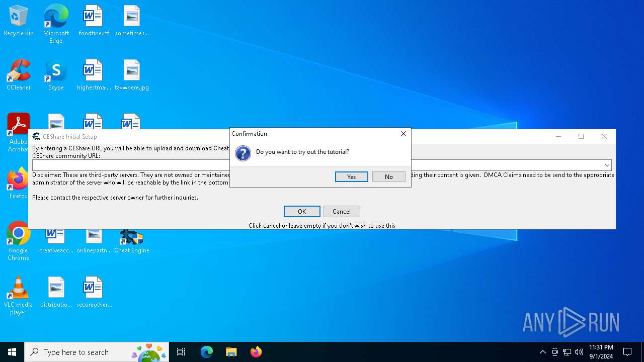The image size is (644, 362).
Task: Open Microsoft Edge from the taskbar
Action: pos(207,352)
